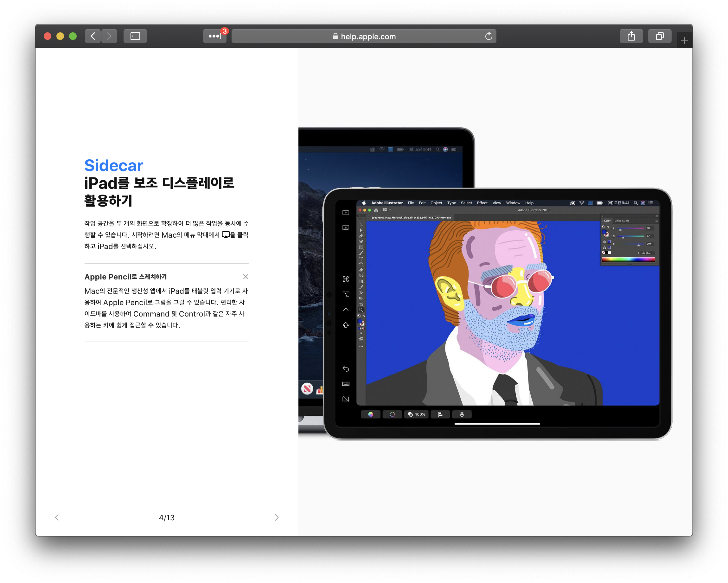Show all tabs overview button
The height and width of the screenshot is (583, 728).
tap(659, 36)
